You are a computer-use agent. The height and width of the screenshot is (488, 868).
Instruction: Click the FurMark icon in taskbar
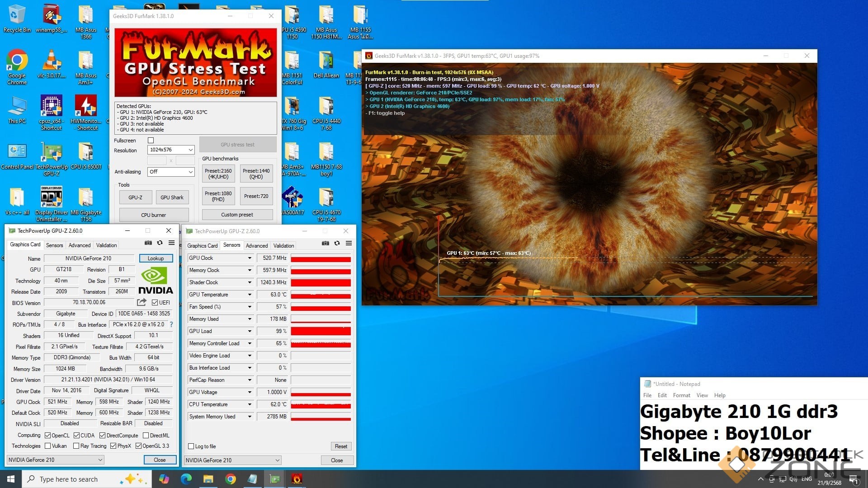point(297,479)
